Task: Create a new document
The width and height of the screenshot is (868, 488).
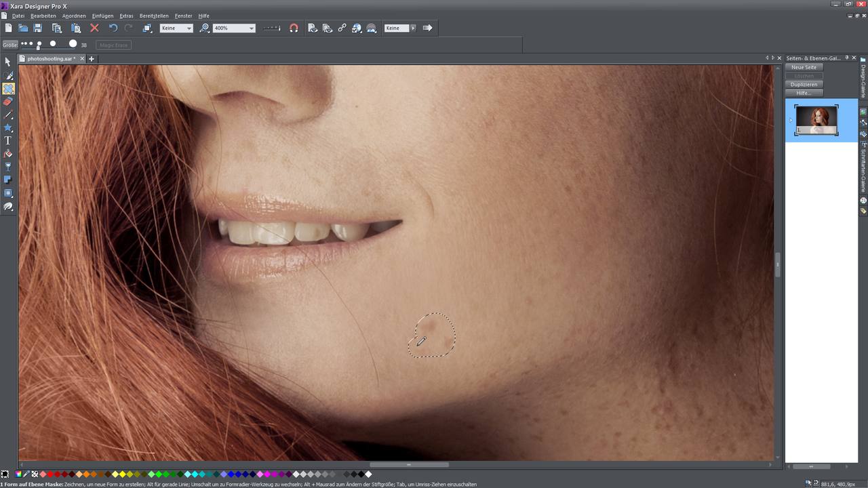Action: click(9, 28)
